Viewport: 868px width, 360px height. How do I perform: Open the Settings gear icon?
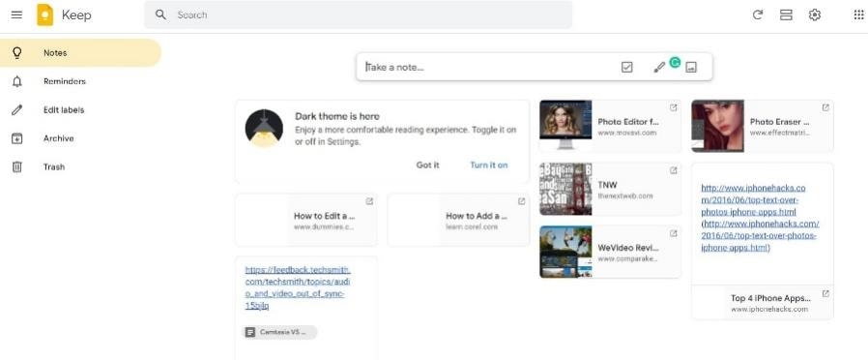pos(814,15)
